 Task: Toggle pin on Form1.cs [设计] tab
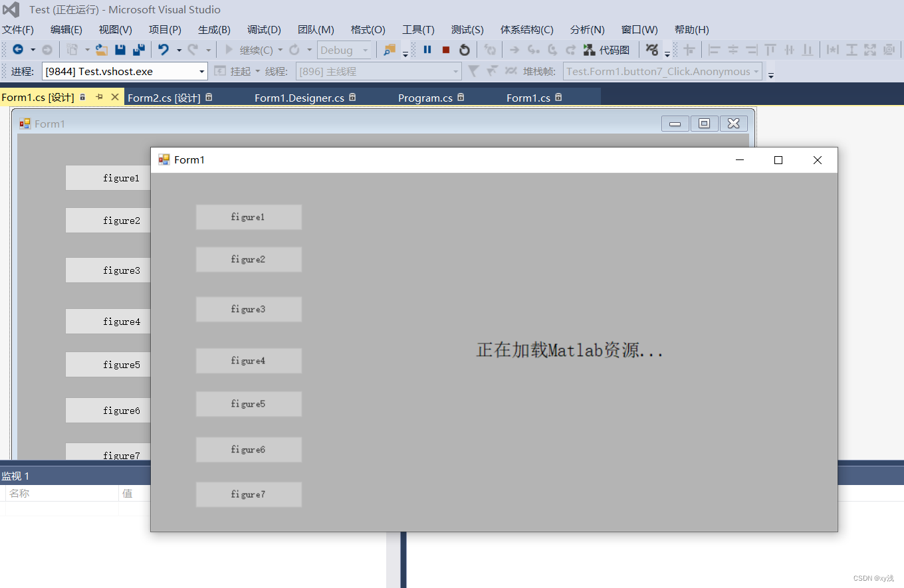pyautogui.click(x=99, y=97)
